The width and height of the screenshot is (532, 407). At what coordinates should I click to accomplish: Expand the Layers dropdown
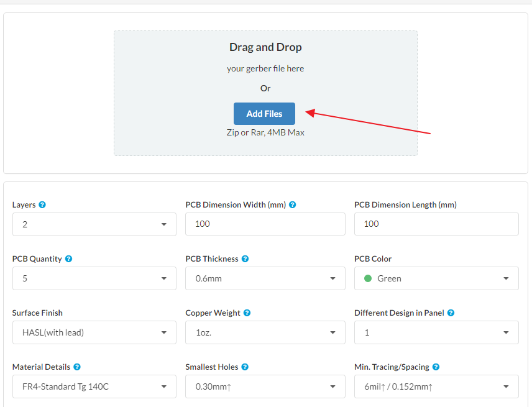[x=94, y=224]
